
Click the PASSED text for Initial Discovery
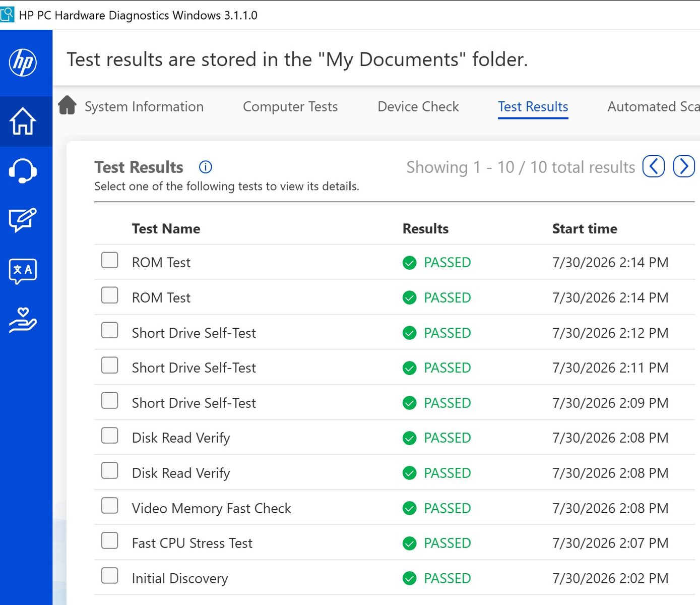coord(448,578)
